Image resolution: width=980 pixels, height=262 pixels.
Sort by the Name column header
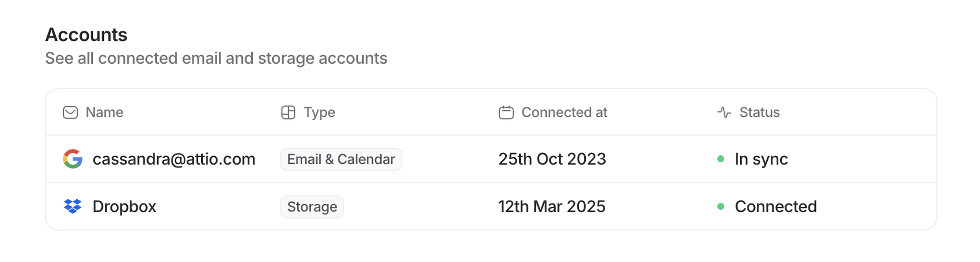(x=104, y=112)
